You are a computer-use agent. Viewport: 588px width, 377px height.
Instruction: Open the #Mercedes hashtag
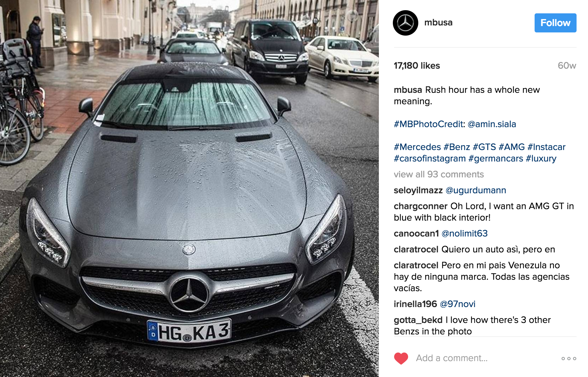point(417,147)
